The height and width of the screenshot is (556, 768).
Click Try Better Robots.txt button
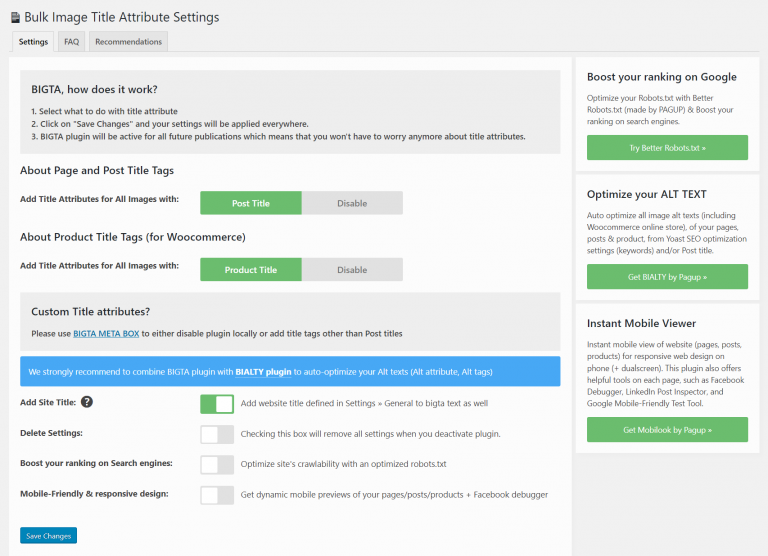coord(667,148)
